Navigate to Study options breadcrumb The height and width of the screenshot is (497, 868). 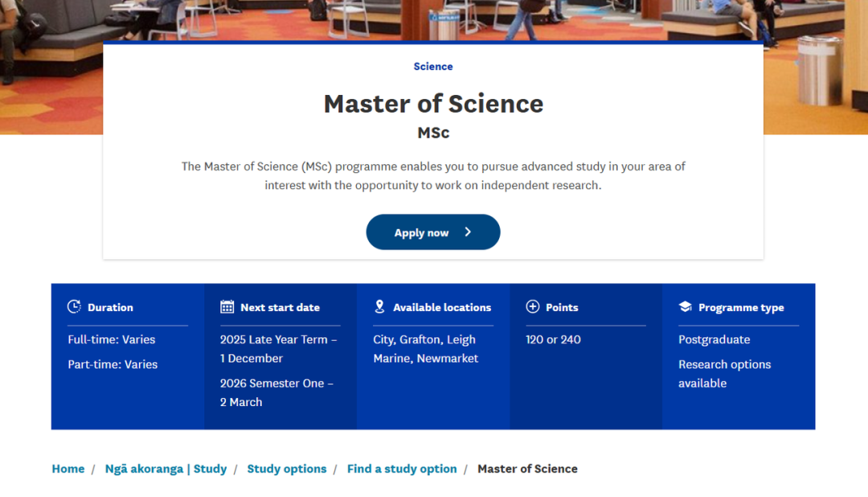coord(287,469)
